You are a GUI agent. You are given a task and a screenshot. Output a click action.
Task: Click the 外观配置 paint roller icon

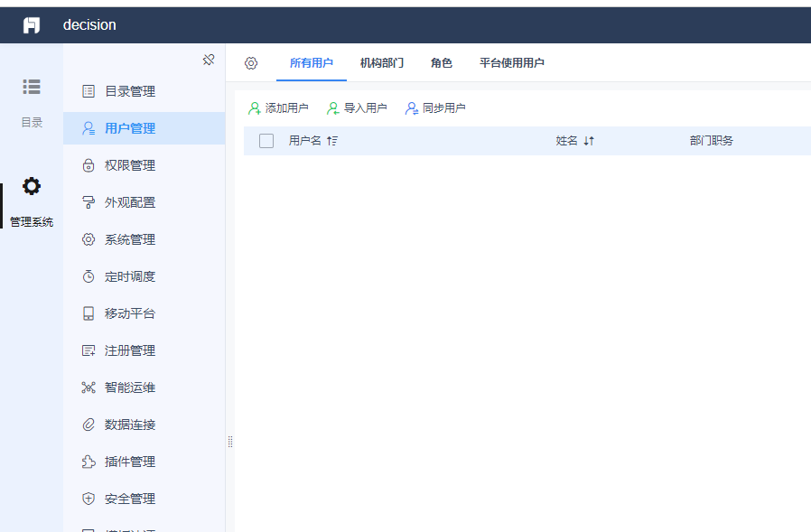click(x=89, y=202)
